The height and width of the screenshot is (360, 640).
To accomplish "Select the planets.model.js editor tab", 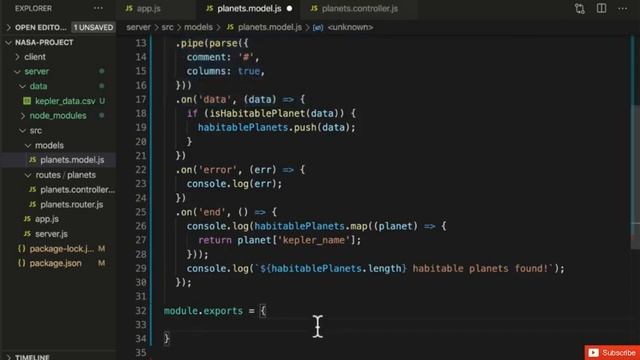I will coord(249,9).
